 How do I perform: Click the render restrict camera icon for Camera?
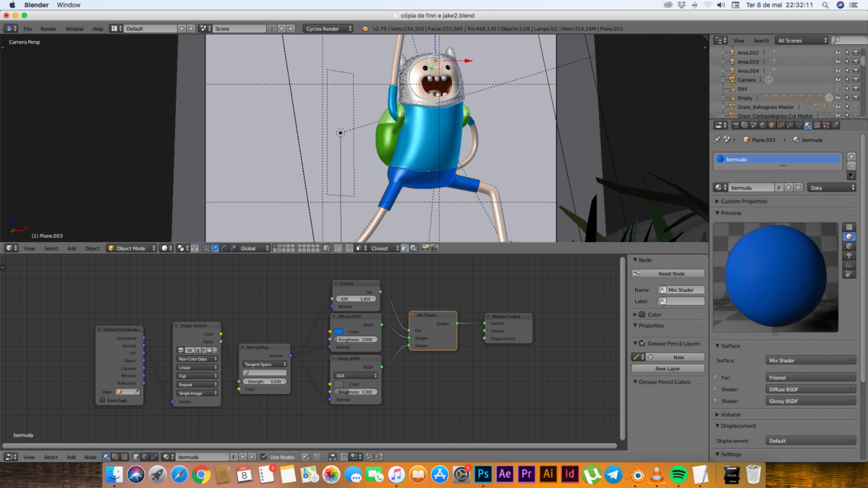(856, 80)
